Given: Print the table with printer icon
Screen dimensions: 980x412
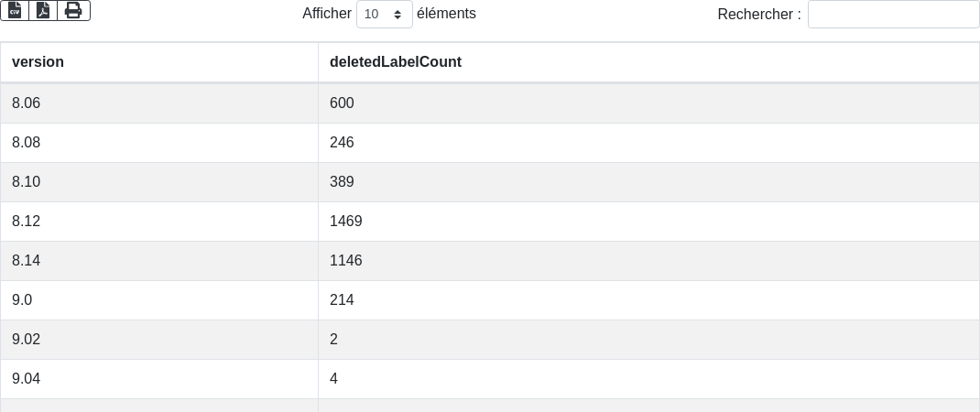Looking at the screenshot, I should [x=73, y=10].
